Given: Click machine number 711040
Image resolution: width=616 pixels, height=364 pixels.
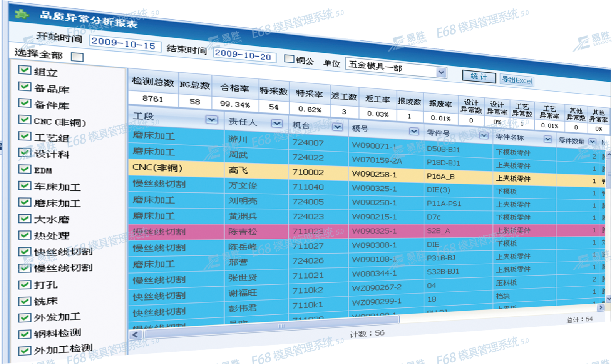Looking at the screenshot, I should 308,187.
